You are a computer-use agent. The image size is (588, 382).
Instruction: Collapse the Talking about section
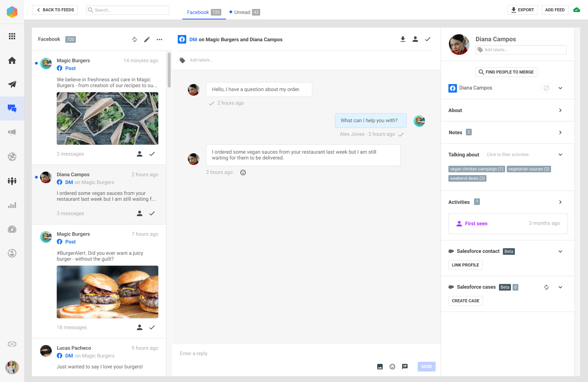[x=560, y=155]
